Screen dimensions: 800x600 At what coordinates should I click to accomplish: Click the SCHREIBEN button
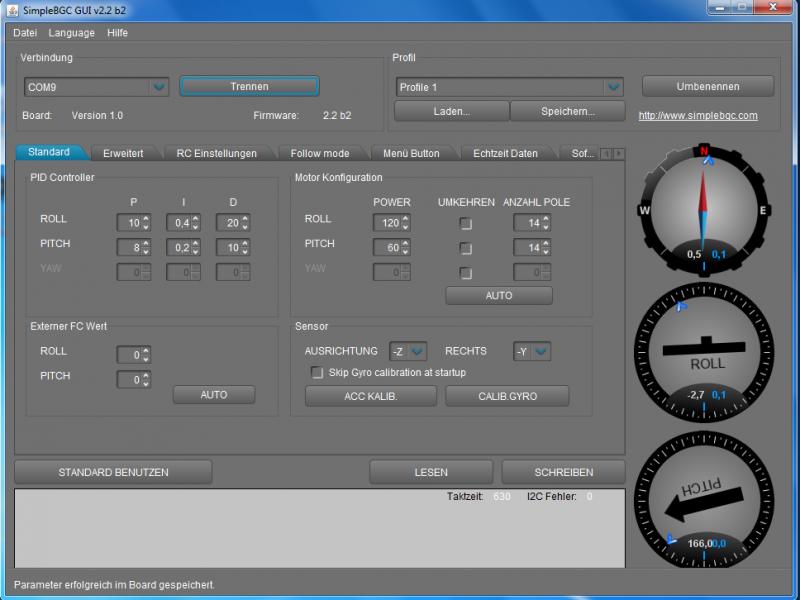click(x=563, y=472)
